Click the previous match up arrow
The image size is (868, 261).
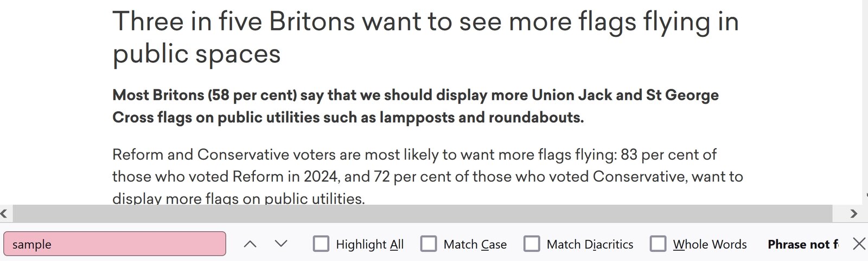[250, 244]
